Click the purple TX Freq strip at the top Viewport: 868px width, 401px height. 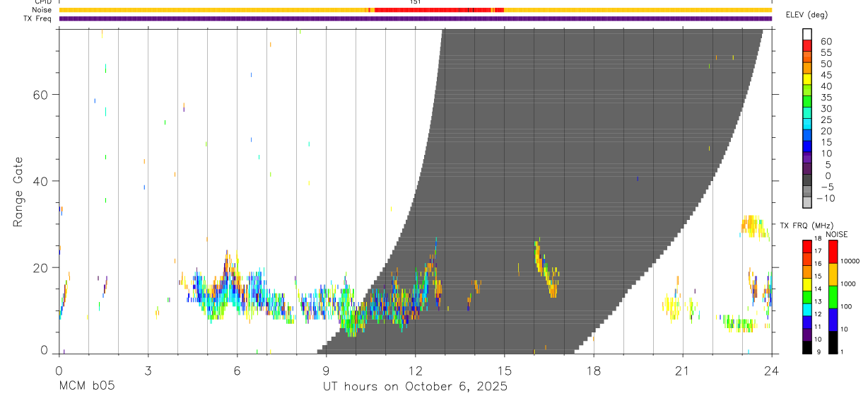pyautogui.click(x=415, y=18)
